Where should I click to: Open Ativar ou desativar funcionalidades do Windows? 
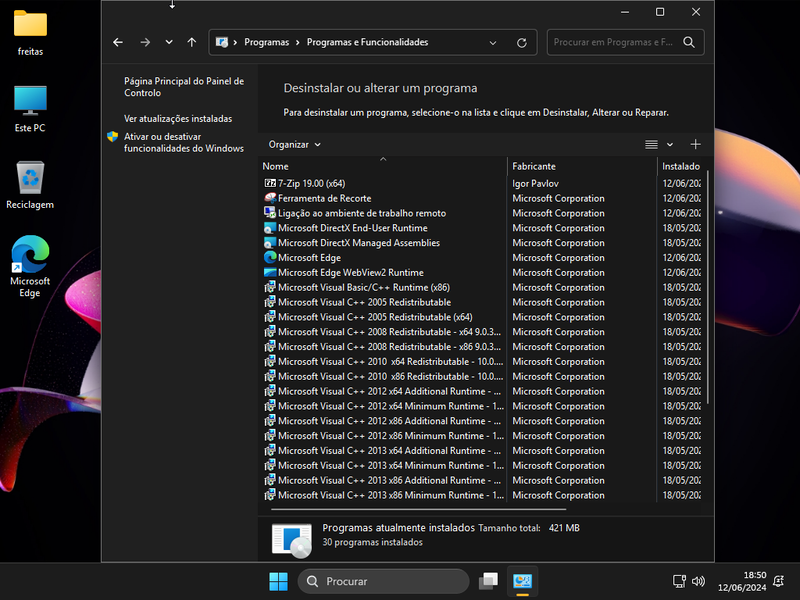(184, 142)
